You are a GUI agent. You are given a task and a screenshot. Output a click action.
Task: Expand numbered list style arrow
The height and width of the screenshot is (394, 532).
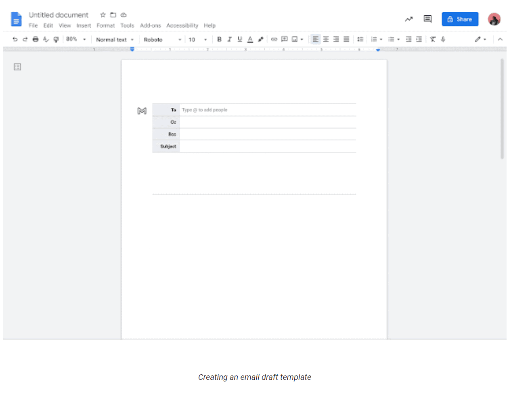point(381,40)
